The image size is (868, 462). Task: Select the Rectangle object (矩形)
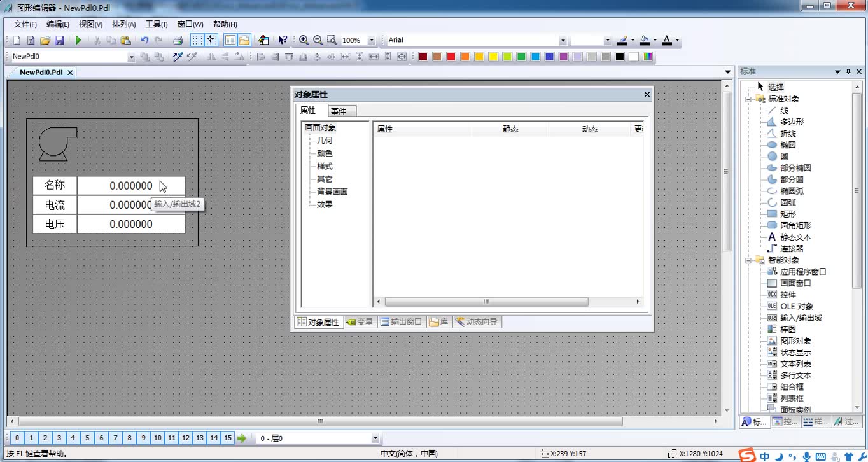[x=788, y=214]
